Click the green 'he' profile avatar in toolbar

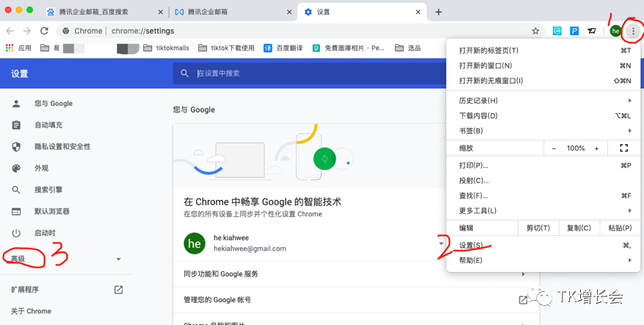(615, 31)
